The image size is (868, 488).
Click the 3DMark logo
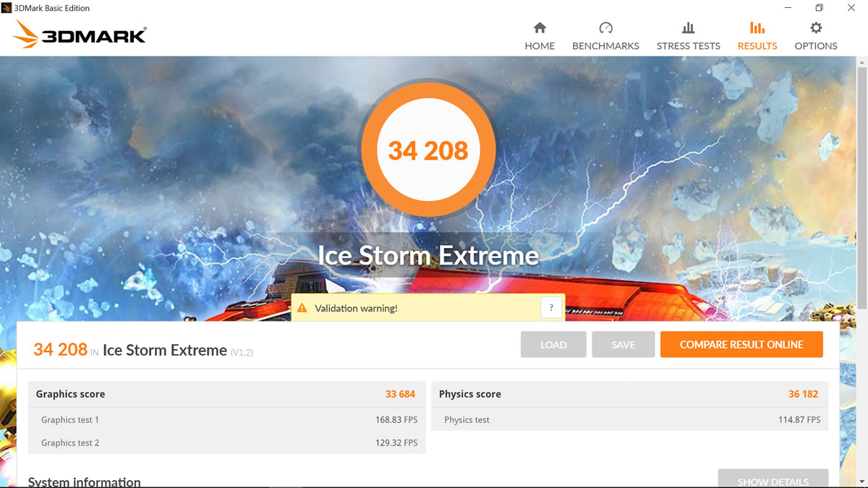(79, 34)
